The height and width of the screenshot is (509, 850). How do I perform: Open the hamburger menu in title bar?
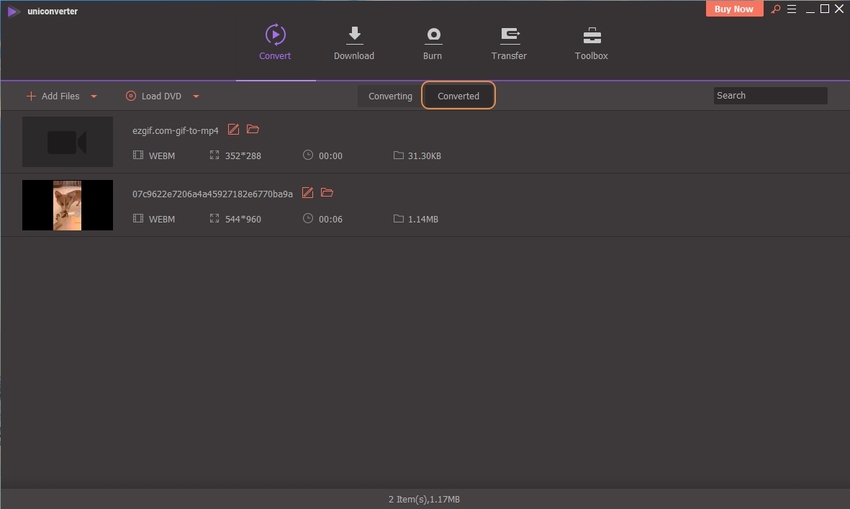(791, 9)
